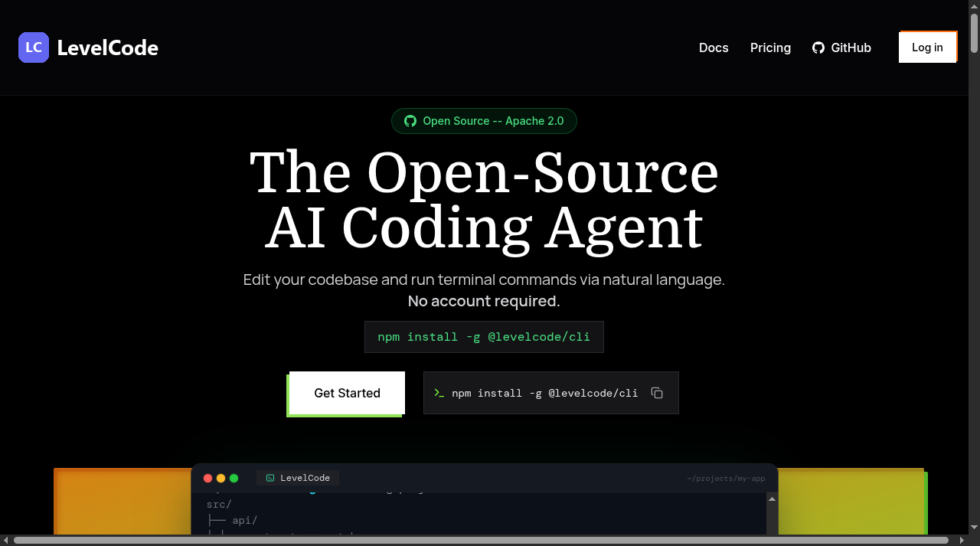Click the page scrollbar up arrow
980x546 pixels.
tap(975, 6)
